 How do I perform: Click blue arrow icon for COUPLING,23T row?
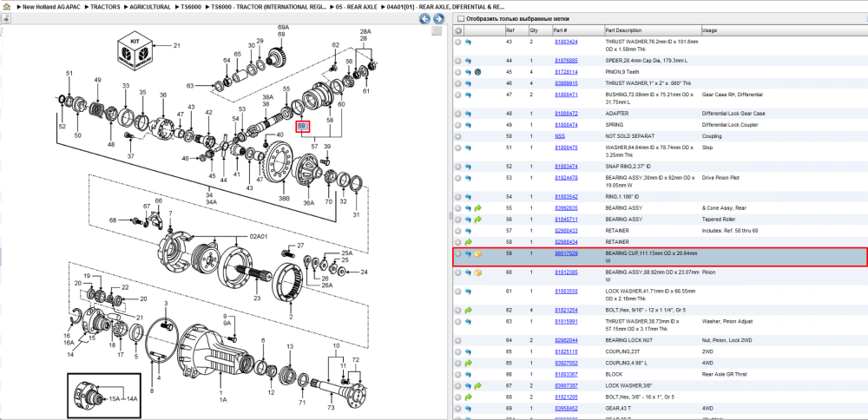[468, 351]
